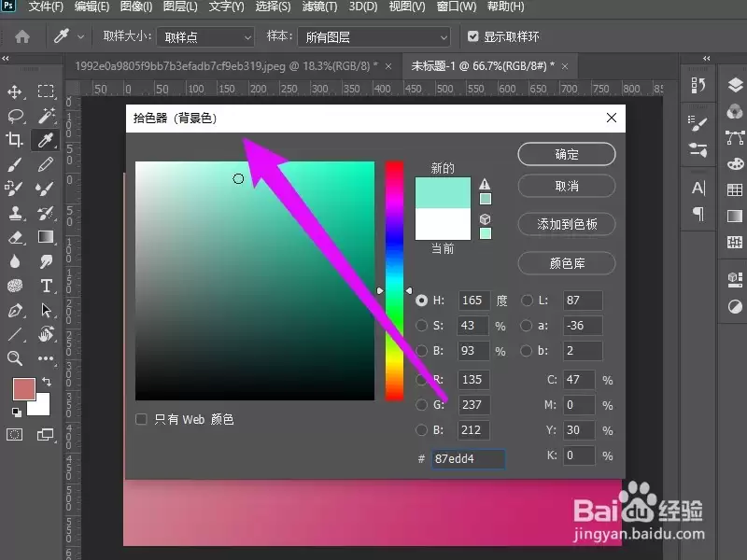Open the Swatches grid panel icon
Screen dimensions: 747x560
click(x=735, y=190)
